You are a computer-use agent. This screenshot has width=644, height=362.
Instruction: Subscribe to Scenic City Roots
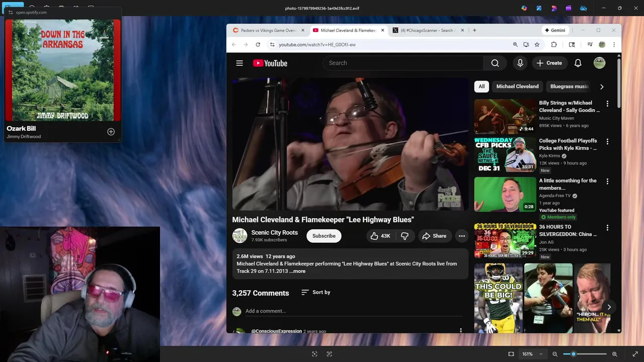pos(324,236)
